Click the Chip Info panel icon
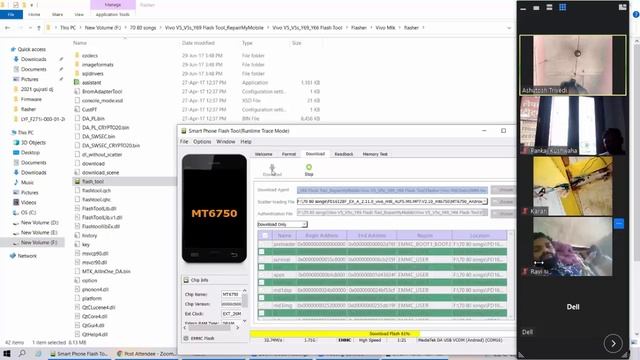This screenshot has height=360, width=640. tap(186, 280)
